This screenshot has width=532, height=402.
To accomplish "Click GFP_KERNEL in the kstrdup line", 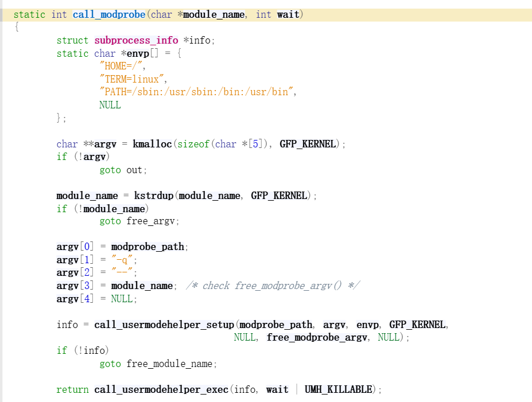I will tap(279, 196).
